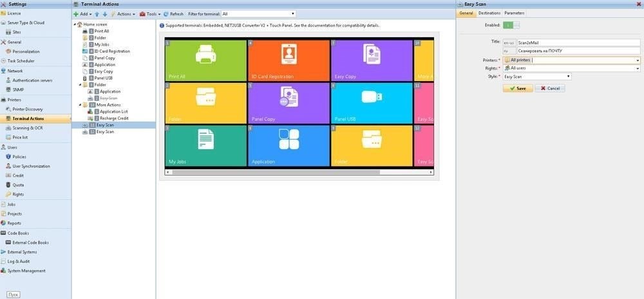This screenshot has height=299, width=644.
Task: Switch to the Parameters tab
Action: [514, 13]
